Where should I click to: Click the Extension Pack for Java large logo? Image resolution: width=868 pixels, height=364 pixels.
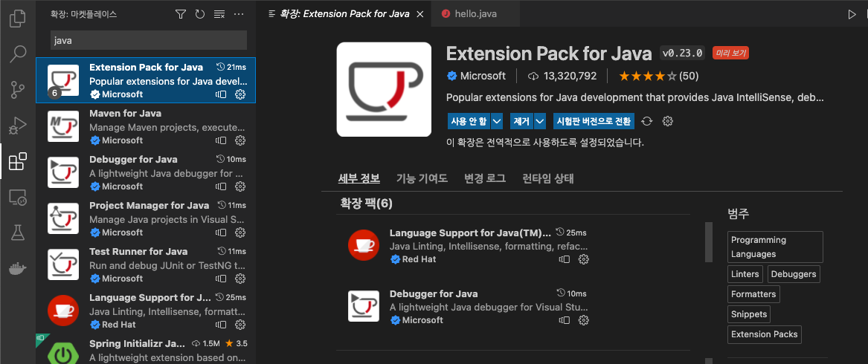pyautogui.click(x=384, y=89)
